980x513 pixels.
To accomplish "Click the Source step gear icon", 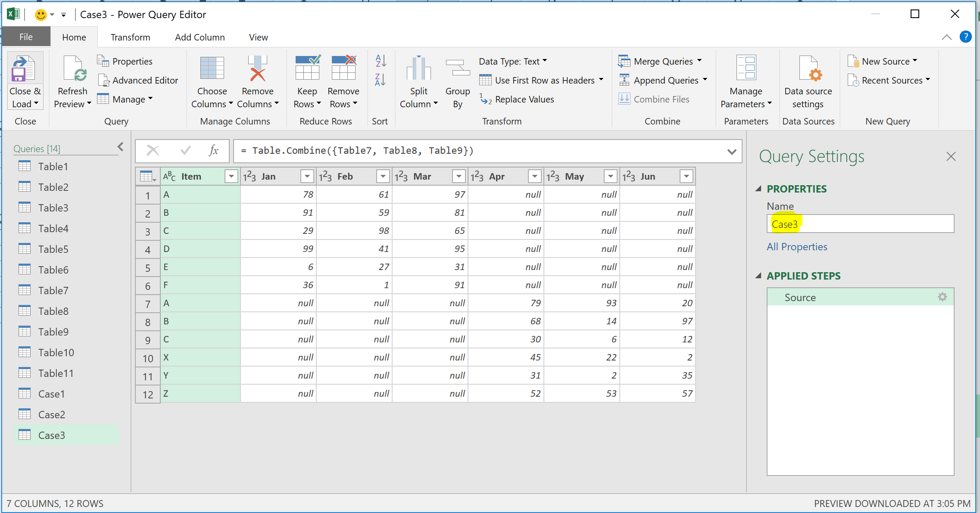I will [943, 297].
